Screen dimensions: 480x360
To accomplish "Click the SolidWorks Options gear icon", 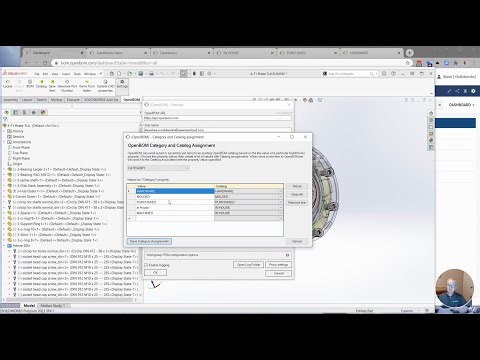I will [209, 74].
